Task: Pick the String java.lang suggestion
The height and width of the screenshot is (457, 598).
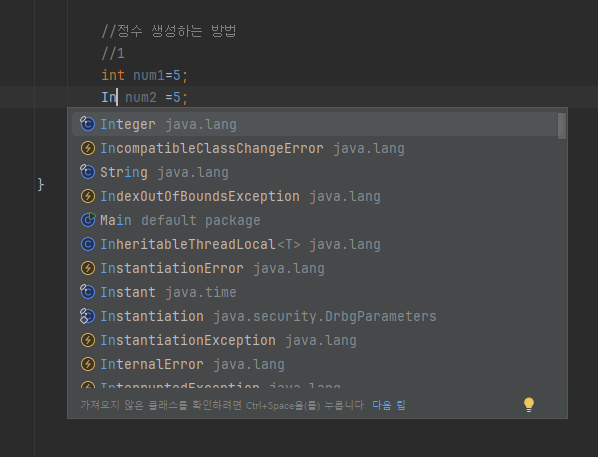Action: 315,172
